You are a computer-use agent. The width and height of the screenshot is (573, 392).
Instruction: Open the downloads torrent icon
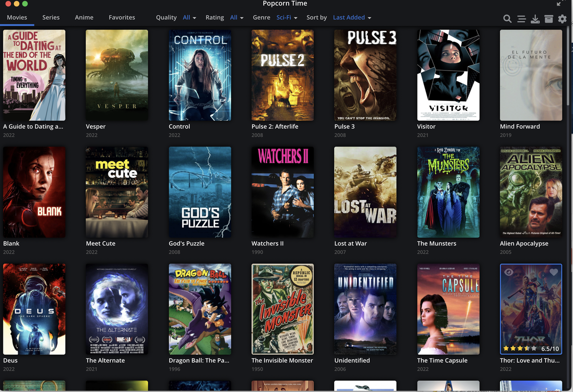(x=535, y=19)
